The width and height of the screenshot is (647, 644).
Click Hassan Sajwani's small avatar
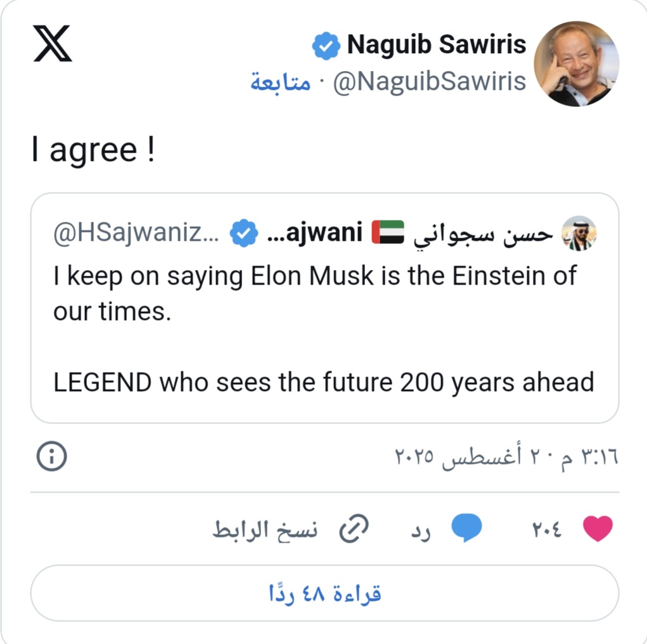[579, 233]
